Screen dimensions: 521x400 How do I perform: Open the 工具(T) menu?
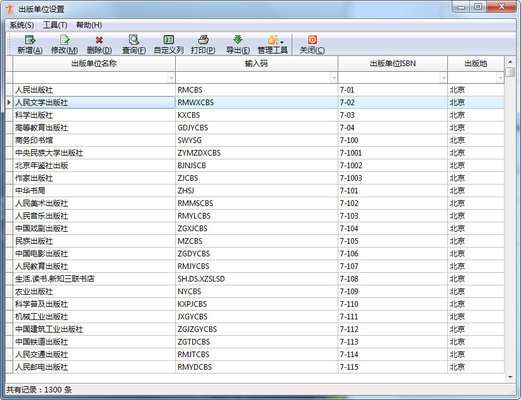(55, 25)
